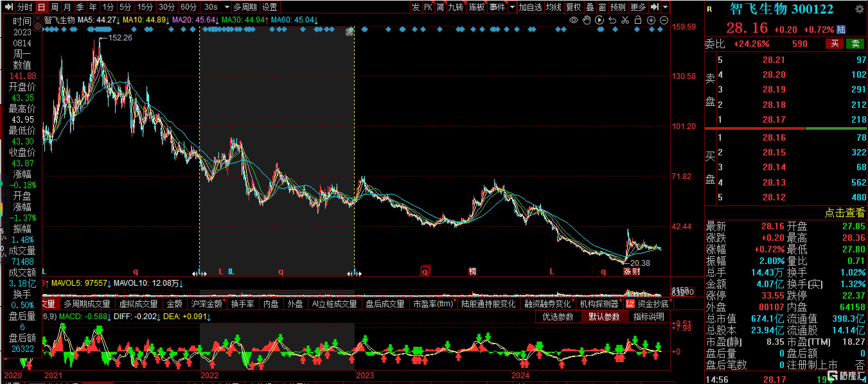The width and height of the screenshot is (868, 384).
Task: Click the red 买 buy button
Action: [835, 44]
